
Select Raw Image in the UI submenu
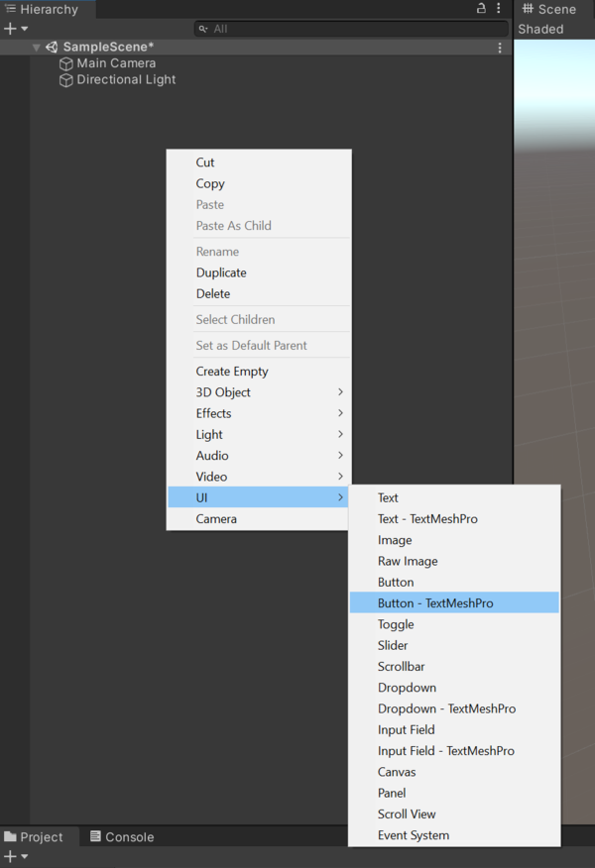click(x=454, y=561)
